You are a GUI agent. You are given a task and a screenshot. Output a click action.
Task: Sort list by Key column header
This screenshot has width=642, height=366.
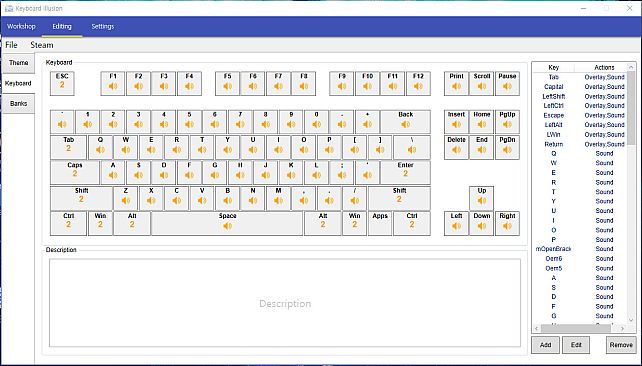[554, 67]
